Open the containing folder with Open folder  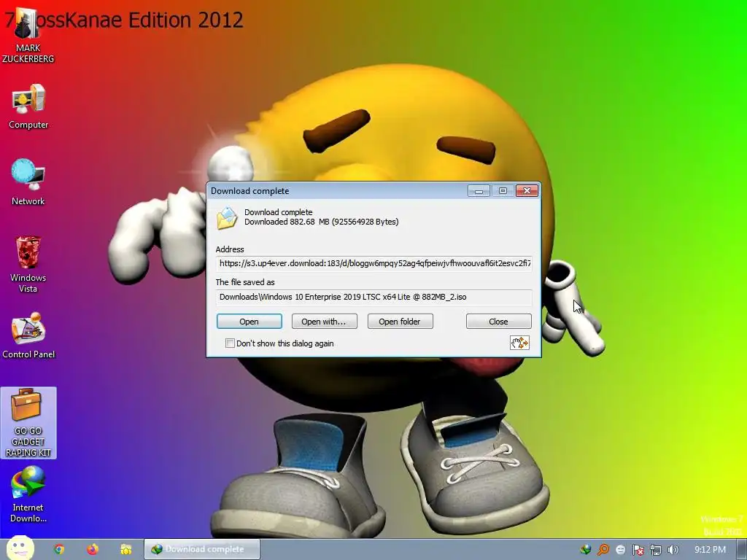(x=400, y=322)
